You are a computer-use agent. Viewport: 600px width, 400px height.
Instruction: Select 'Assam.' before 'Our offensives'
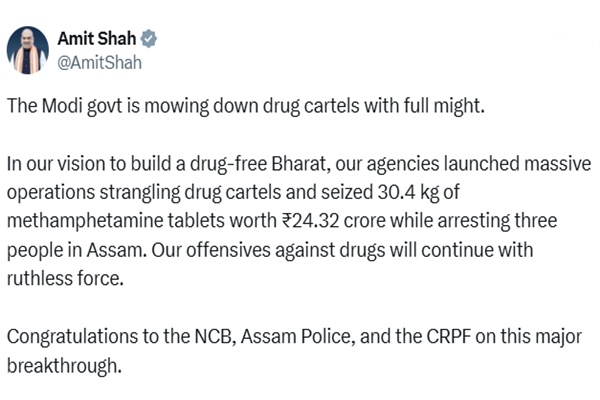116,251
